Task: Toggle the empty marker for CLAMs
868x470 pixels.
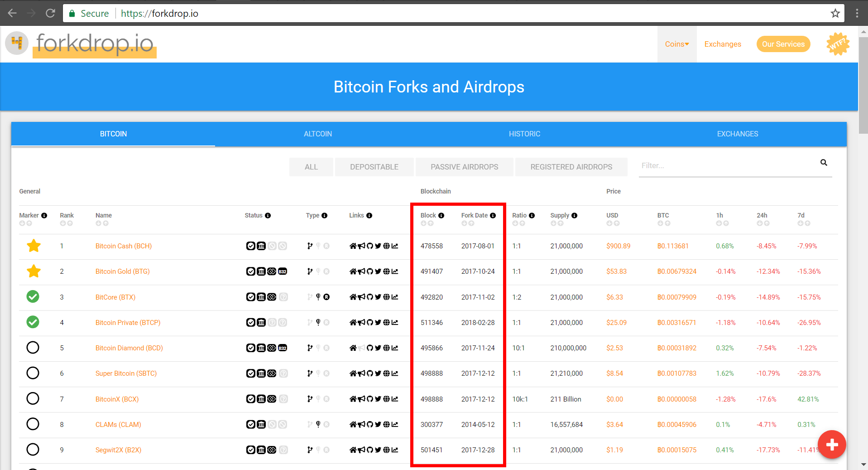Action: 33,424
